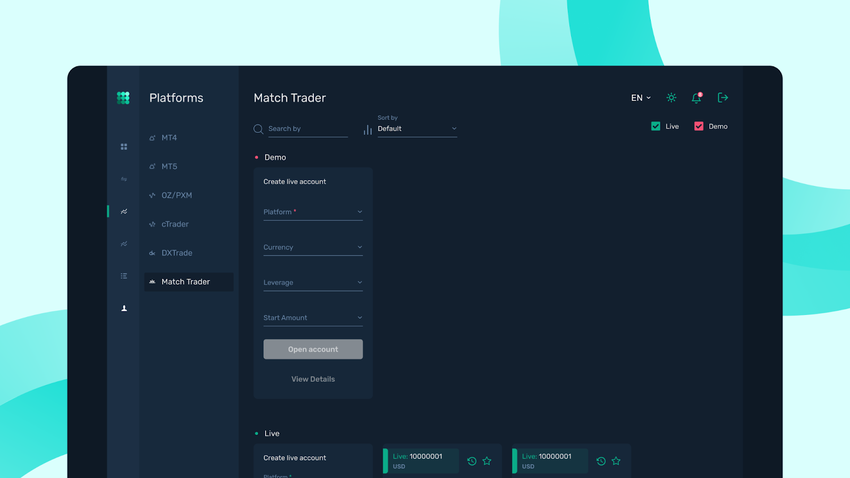Open the EN language dropdown
850x478 pixels.
(x=641, y=98)
